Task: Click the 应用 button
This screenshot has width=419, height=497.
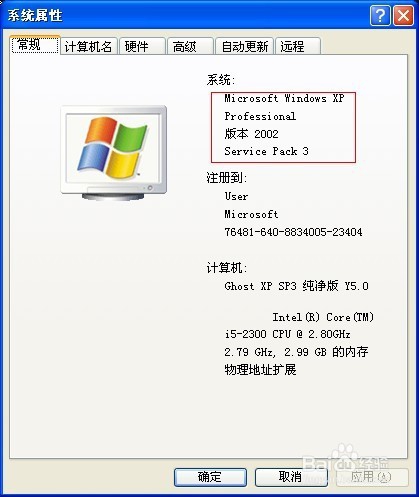Action: 372,477
